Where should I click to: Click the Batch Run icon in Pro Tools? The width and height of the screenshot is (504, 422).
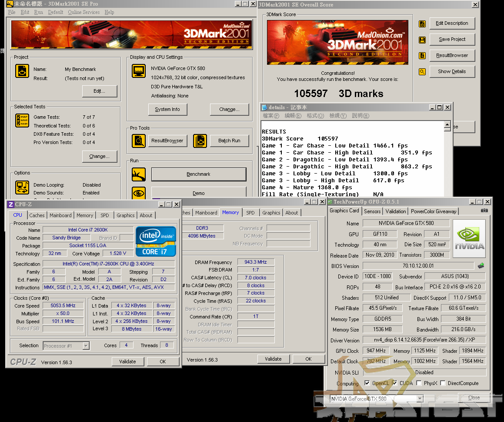click(x=200, y=141)
